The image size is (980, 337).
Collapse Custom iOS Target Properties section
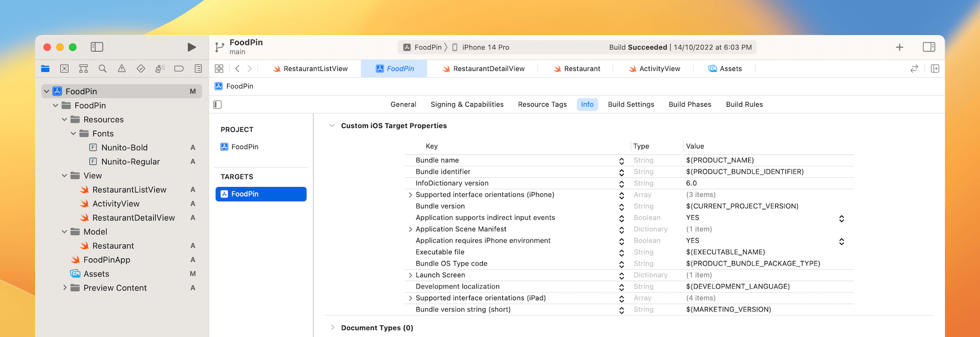point(332,126)
